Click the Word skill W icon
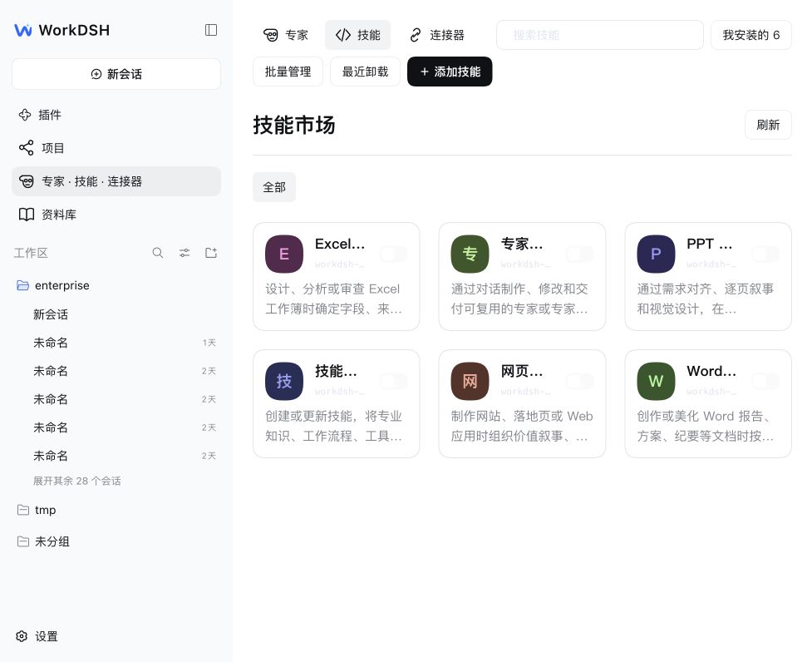 point(656,381)
